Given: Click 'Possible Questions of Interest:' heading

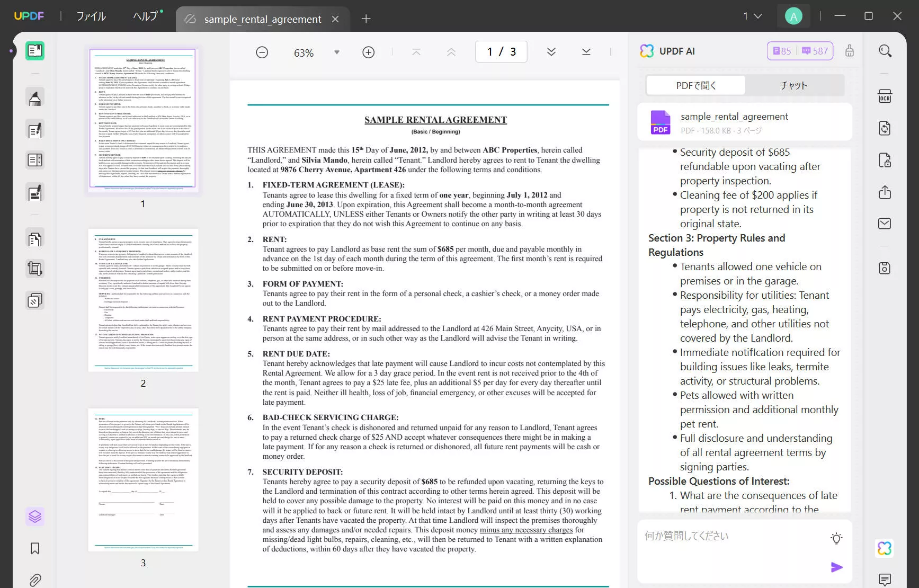Looking at the screenshot, I should tap(719, 481).
